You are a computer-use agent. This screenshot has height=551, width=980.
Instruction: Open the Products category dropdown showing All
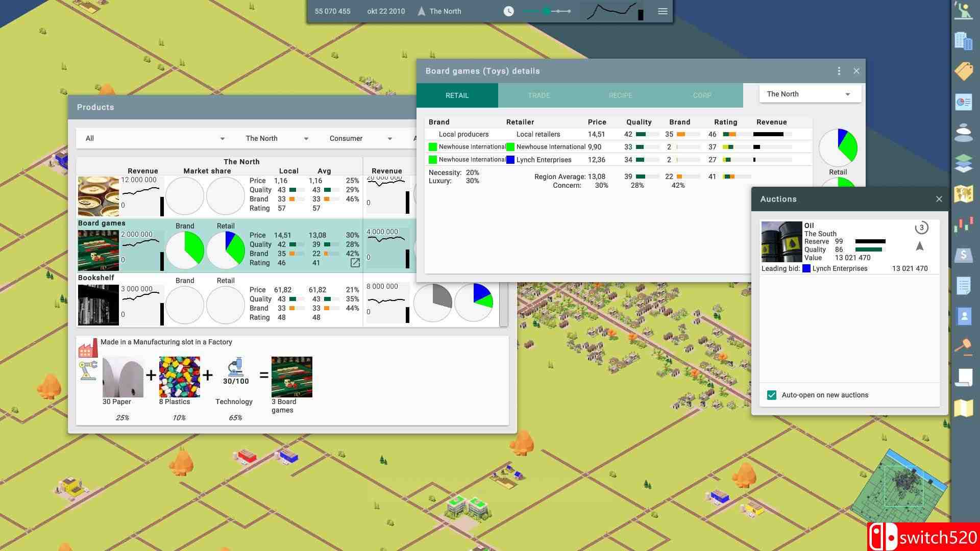(155, 138)
